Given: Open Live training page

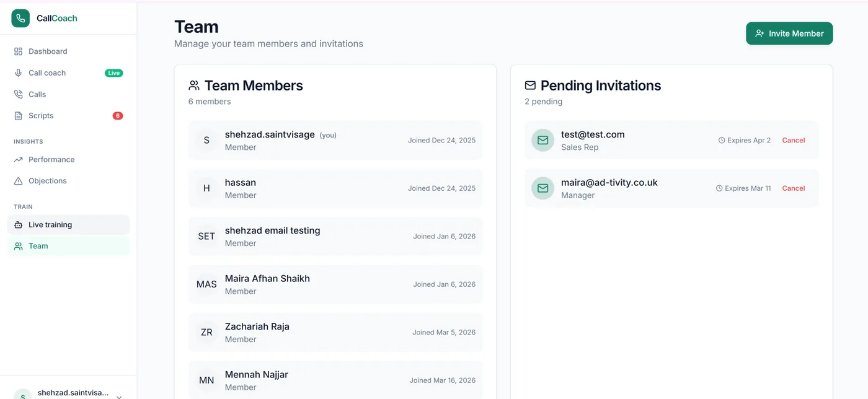Looking at the screenshot, I should pos(68,225).
